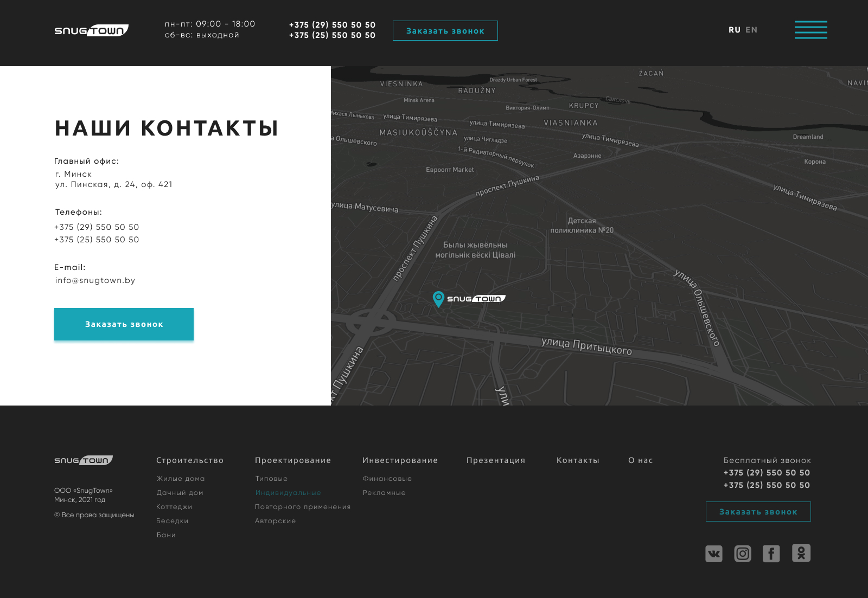Email info@snugtown.by via the contact link
The image size is (868, 598).
[x=95, y=280]
